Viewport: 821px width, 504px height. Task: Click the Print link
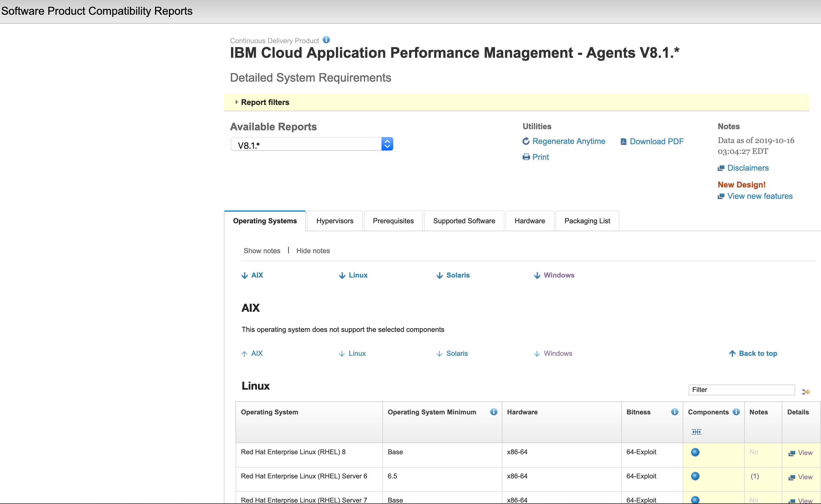point(540,157)
